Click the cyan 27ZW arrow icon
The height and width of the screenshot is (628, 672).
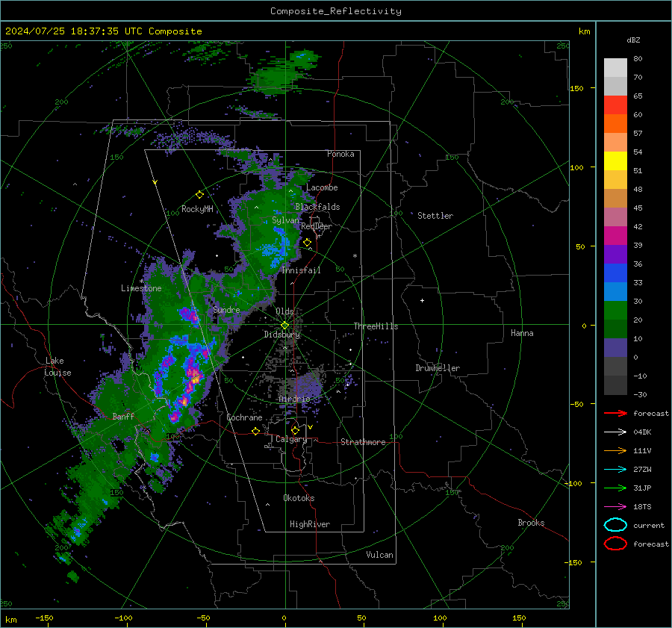click(615, 469)
